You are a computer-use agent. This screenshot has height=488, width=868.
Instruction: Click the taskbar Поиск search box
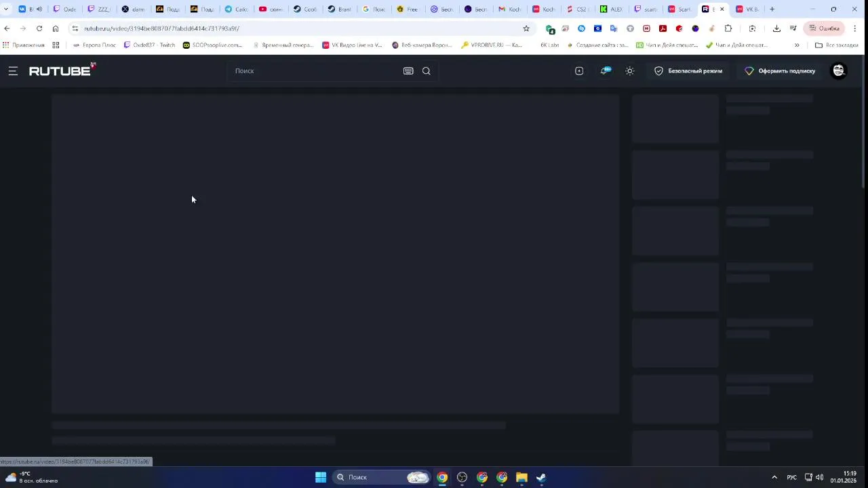(382, 477)
